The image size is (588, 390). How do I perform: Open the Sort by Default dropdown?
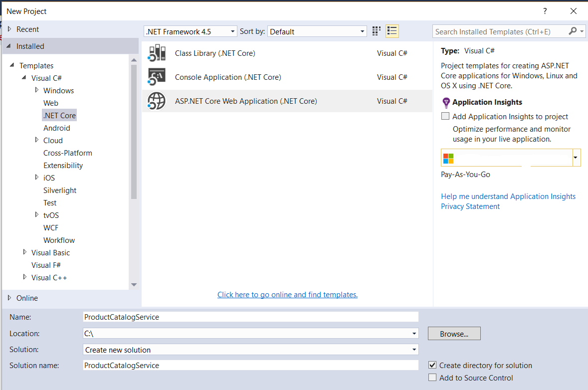click(317, 31)
